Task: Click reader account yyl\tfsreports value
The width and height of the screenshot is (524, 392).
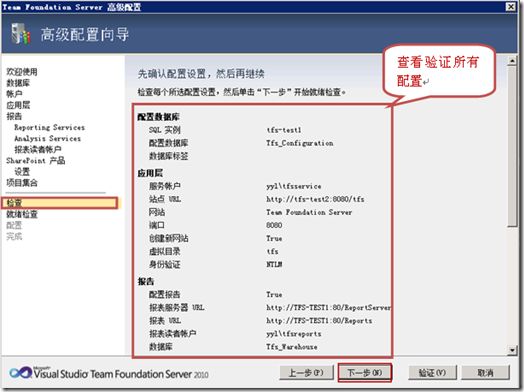Action: pyautogui.click(x=294, y=334)
